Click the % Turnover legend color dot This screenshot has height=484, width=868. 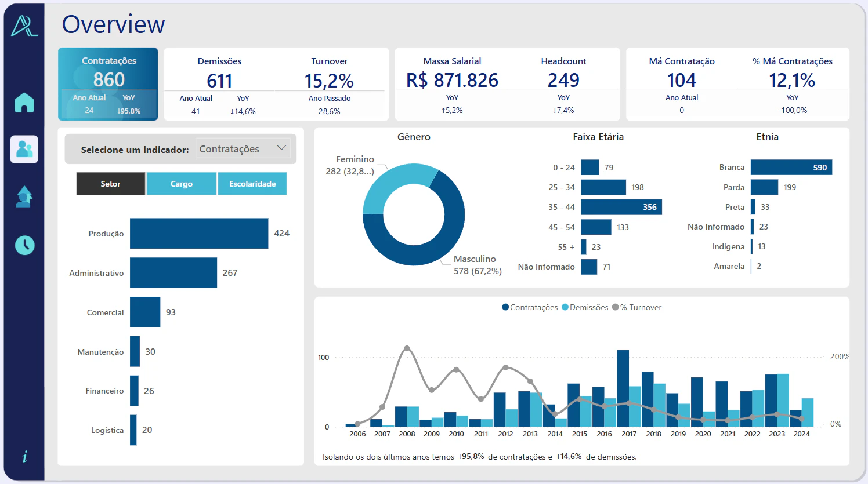click(616, 307)
